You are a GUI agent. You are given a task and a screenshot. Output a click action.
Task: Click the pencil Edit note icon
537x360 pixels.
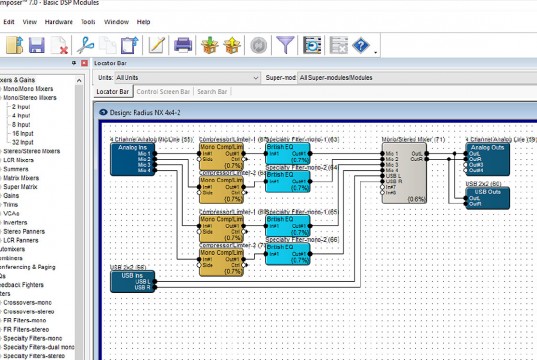point(157,45)
